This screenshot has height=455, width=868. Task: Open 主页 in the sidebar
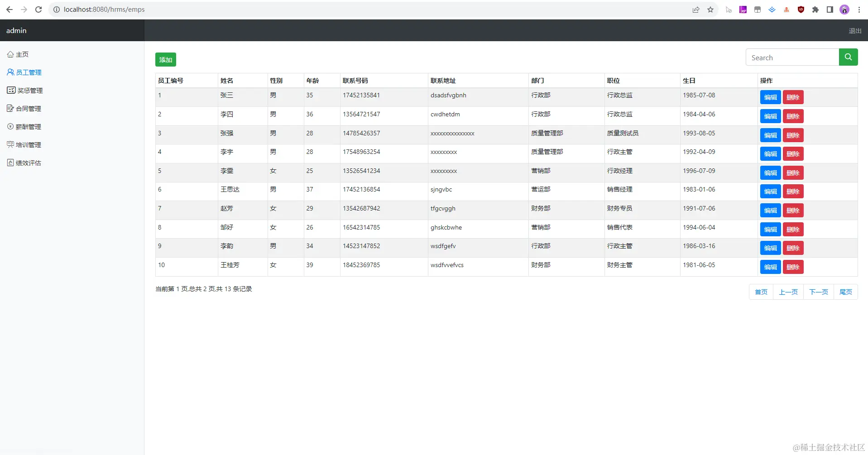(18, 54)
